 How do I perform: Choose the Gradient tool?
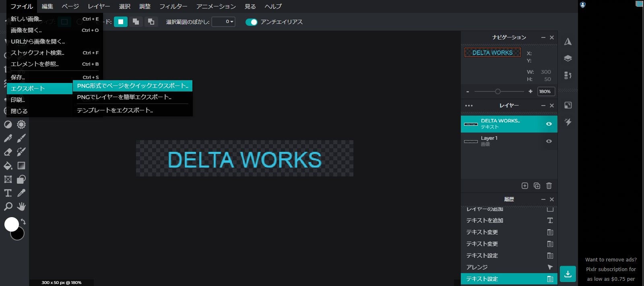click(21, 166)
